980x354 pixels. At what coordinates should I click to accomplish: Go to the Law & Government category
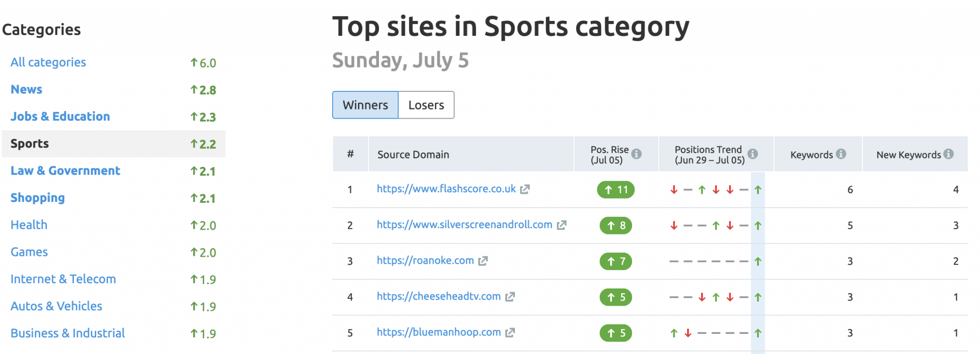(66, 171)
